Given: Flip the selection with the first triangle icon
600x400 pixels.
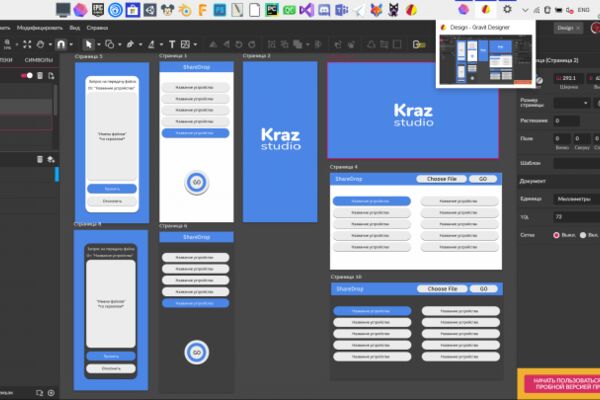Looking at the screenshot, I should pos(213,44).
